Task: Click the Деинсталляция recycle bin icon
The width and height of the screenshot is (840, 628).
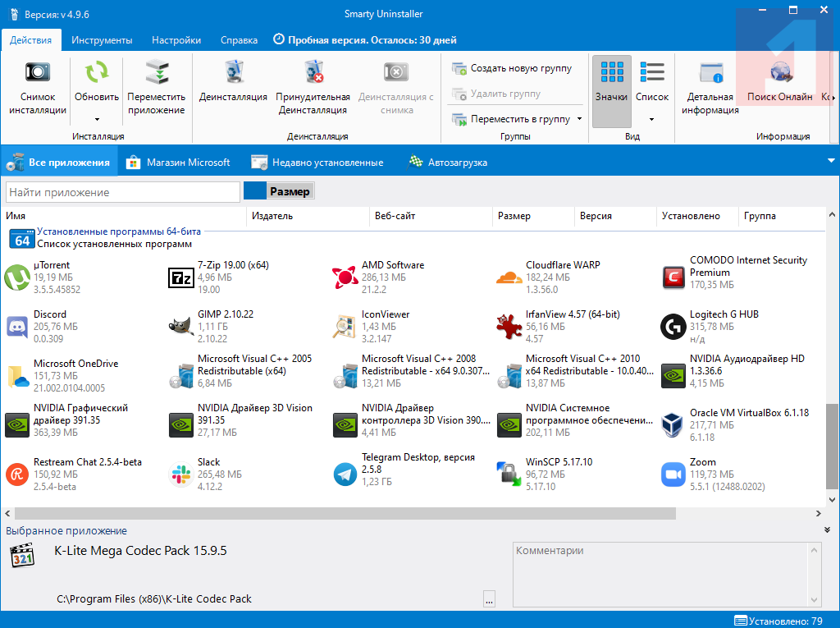Action: pos(234,72)
